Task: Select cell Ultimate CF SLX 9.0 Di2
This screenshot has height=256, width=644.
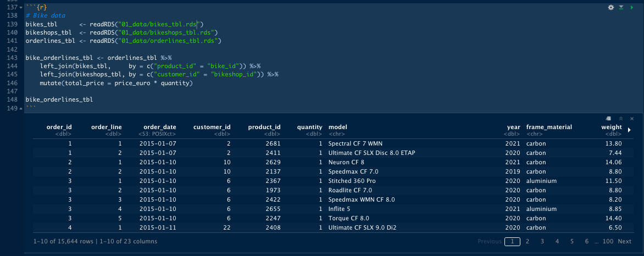Action: (x=362, y=227)
